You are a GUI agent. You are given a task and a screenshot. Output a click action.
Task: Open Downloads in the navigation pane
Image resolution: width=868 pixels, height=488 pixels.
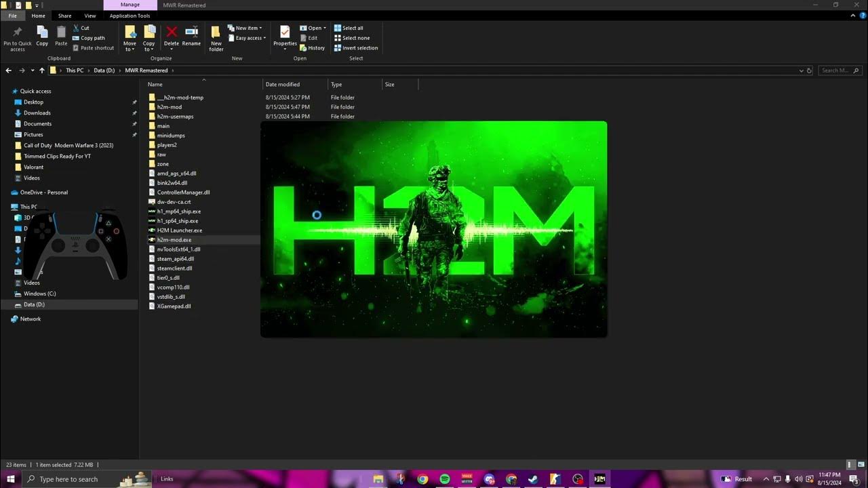(x=37, y=113)
